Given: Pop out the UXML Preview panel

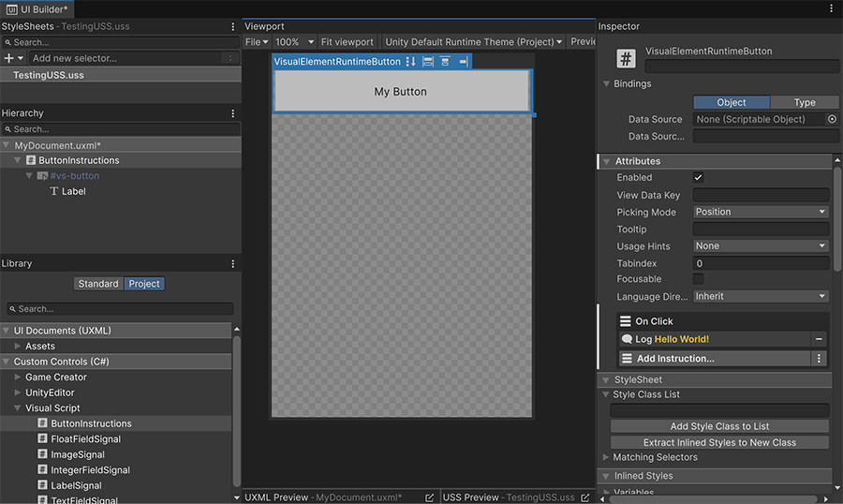Looking at the screenshot, I should coord(429,497).
